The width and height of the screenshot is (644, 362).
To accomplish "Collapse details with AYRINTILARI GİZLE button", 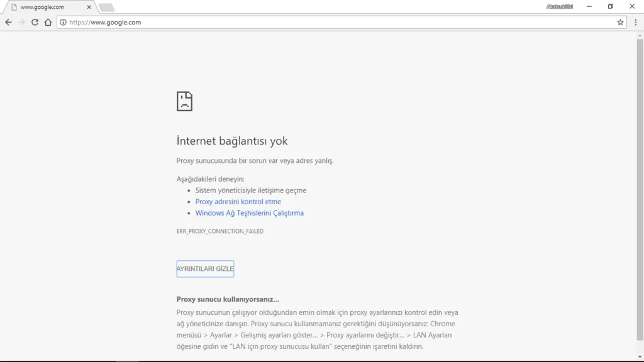I will point(206,269).
